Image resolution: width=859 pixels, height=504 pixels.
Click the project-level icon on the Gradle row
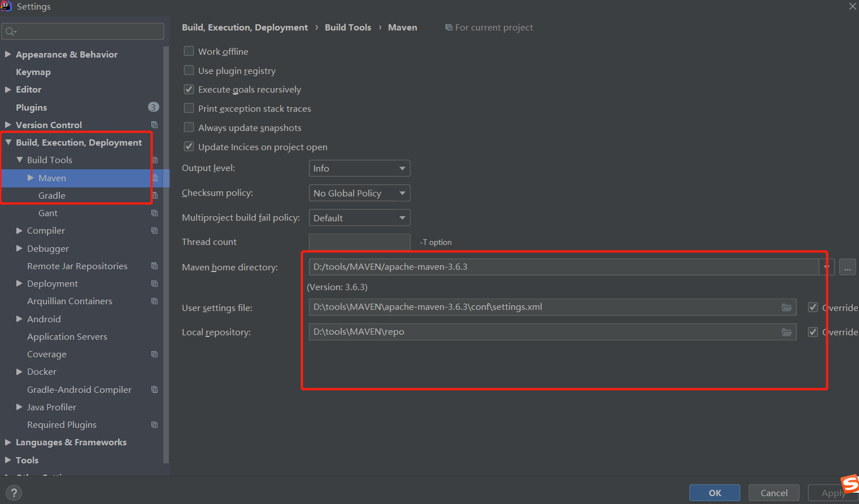point(155,195)
